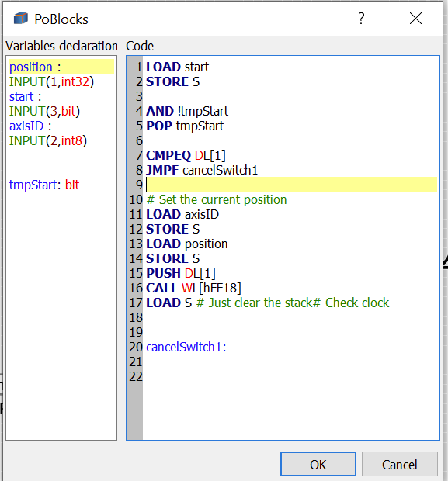
Task: Click the 'AND !tmpStart' code line
Action: click(187, 111)
